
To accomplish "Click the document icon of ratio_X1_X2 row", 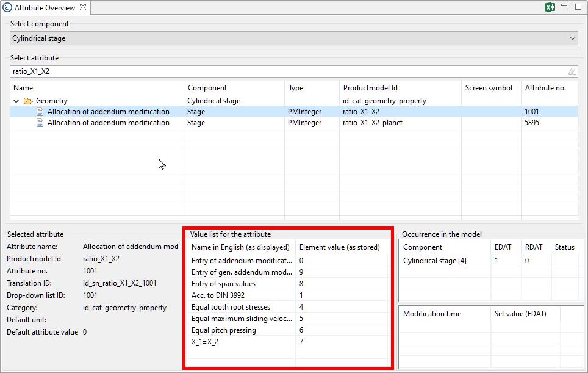I will (40, 112).
